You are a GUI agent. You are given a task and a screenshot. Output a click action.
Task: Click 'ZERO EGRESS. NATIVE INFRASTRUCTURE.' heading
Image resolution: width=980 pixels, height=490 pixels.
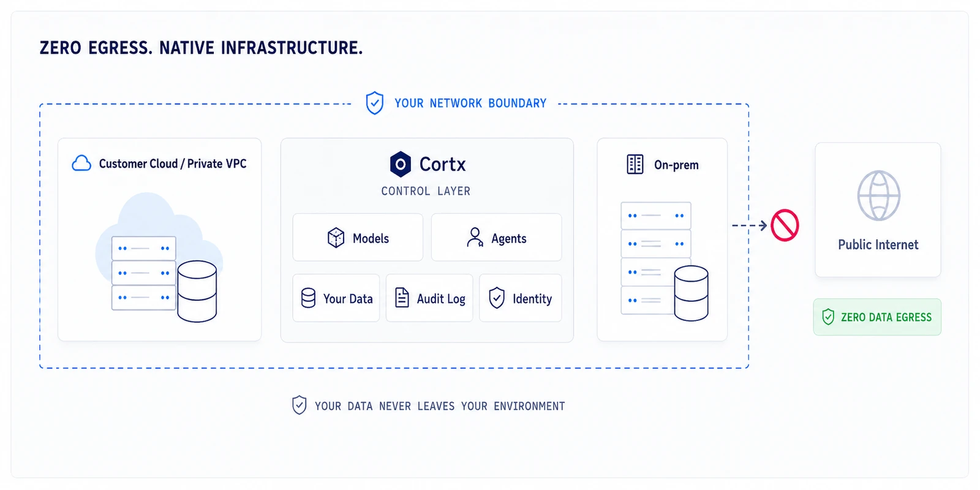[x=201, y=48]
